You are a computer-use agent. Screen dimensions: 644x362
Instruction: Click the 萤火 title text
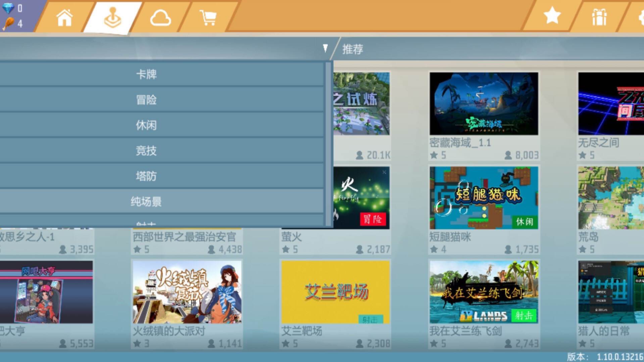point(291,237)
